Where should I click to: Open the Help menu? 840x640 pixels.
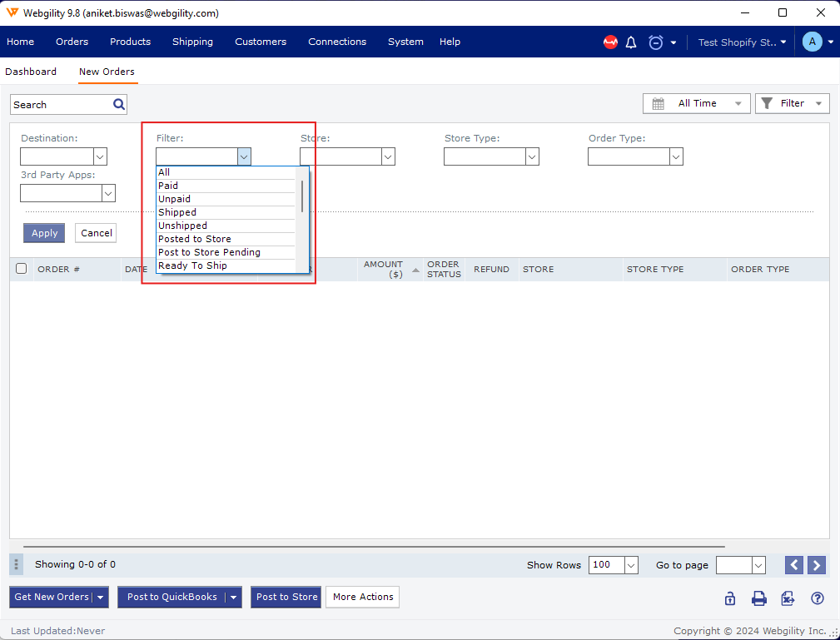[x=450, y=42]
